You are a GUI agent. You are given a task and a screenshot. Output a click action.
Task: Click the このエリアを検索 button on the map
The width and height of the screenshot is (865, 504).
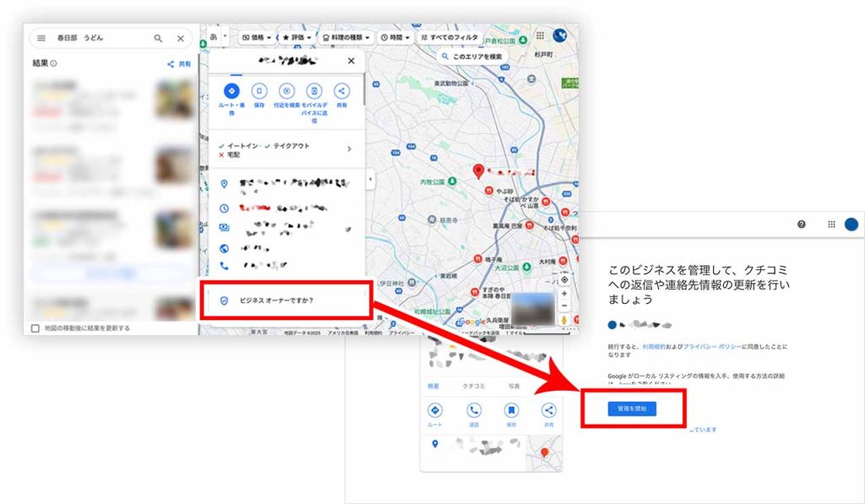pos(472,57)
